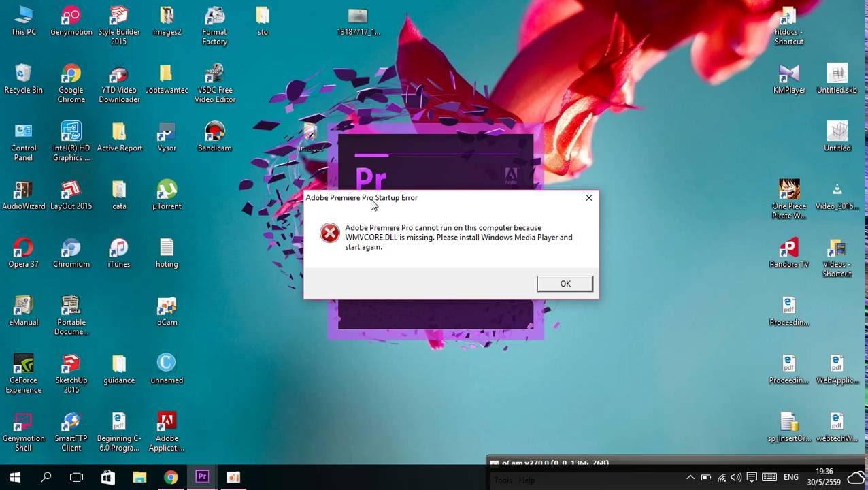Image resolution: width=868 pixels, height=490 pixels.
Task: Select the sp_InsertOr... file icon
Action: coord(789,427)
